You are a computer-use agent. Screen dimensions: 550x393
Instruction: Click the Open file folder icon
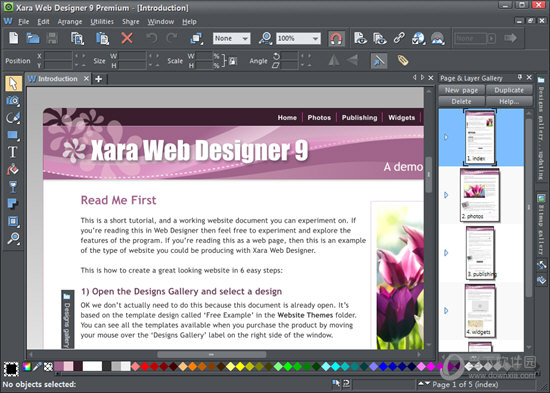click(33, 38)
